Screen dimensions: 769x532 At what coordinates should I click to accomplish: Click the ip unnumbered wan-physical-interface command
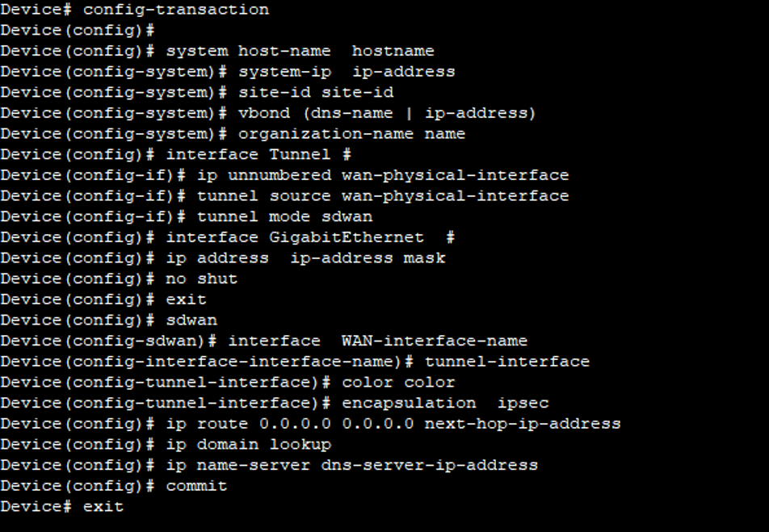coord(383,175)
